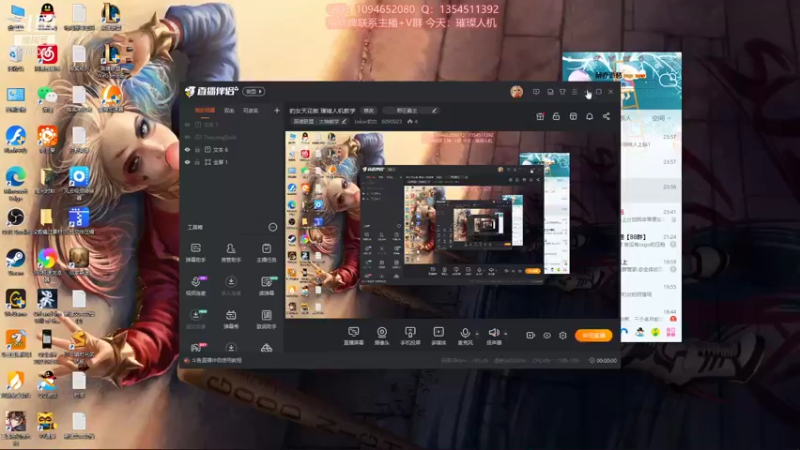
Task: Click the streamer avatar in the title bar
Action: point(516,92)
